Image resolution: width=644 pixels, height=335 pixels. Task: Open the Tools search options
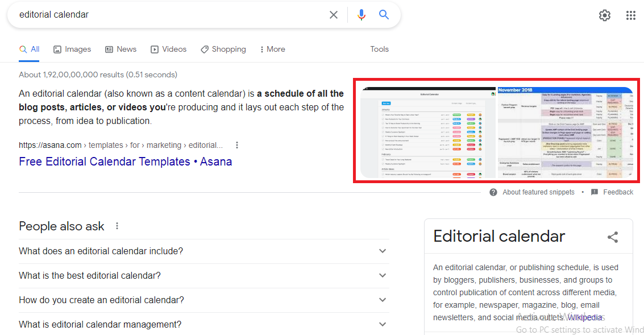(x=379, y=49)
